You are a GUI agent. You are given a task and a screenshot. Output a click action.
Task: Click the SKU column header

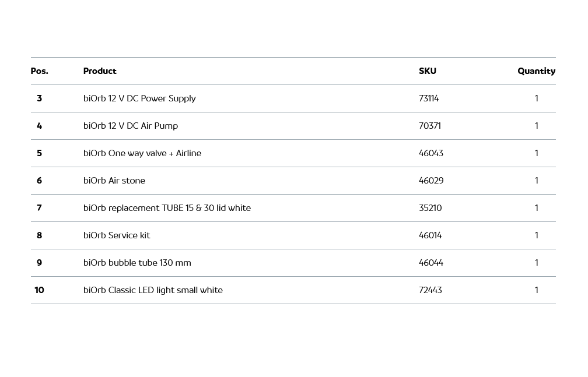[427, 71]
